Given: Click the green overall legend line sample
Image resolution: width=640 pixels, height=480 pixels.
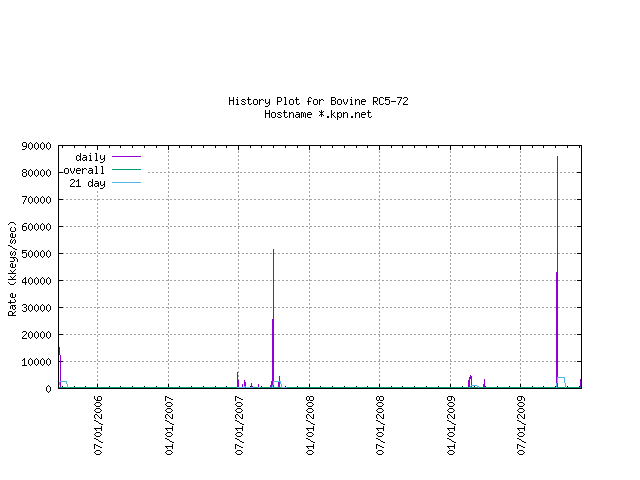Looking at the screenshot, I should point(127,169).
